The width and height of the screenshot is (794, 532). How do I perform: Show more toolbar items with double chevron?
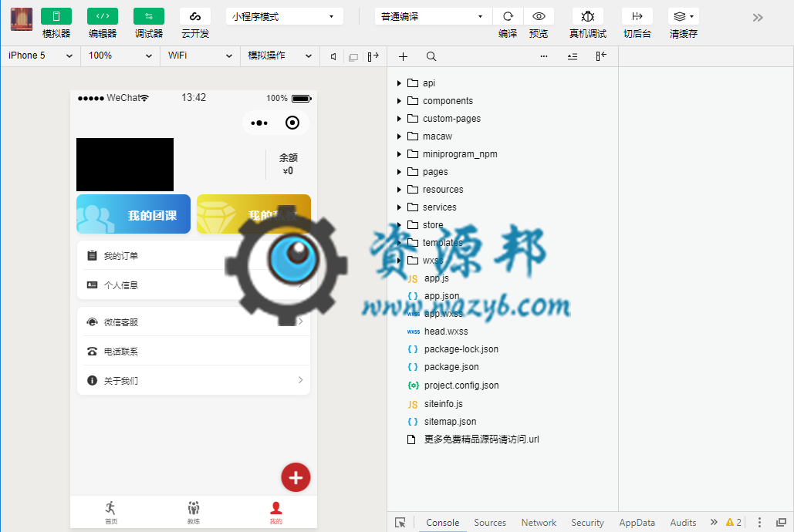[x=758, y=18]
